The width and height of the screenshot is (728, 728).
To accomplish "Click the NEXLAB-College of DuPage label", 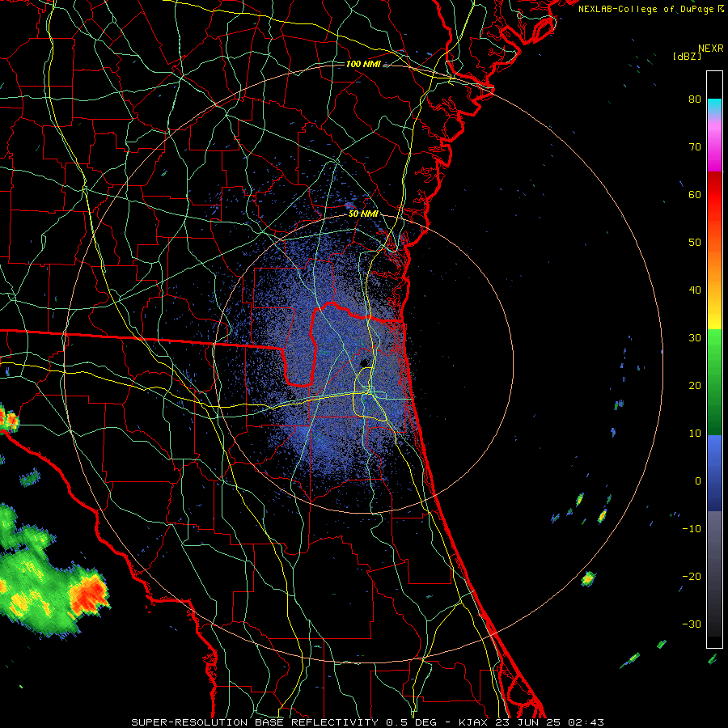I will [x=647, y=9].
